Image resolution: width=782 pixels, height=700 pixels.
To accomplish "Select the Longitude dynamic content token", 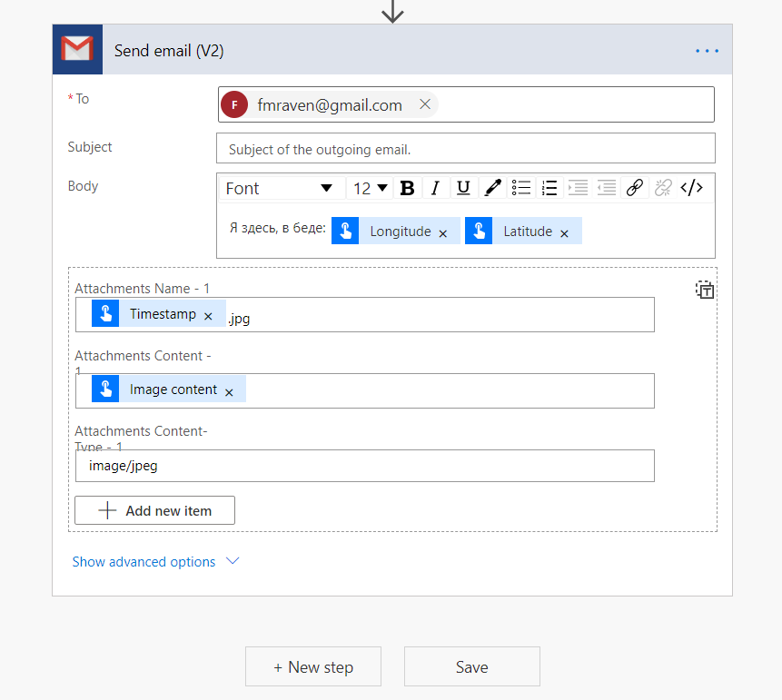I will [395, 231].
